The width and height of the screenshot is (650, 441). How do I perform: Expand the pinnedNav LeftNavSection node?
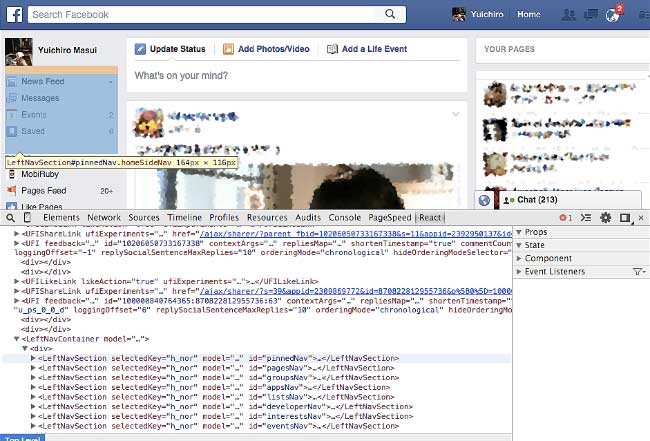(34, 358)
